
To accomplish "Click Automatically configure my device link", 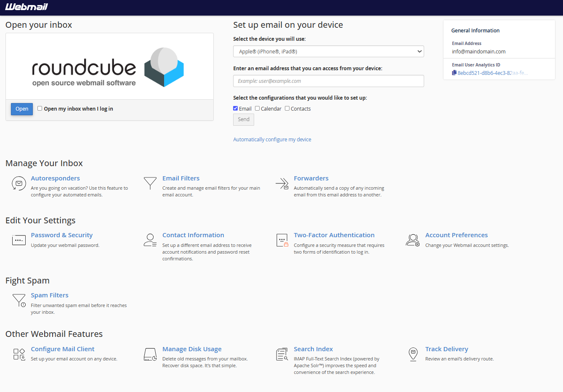I will (x=272, y=140).
